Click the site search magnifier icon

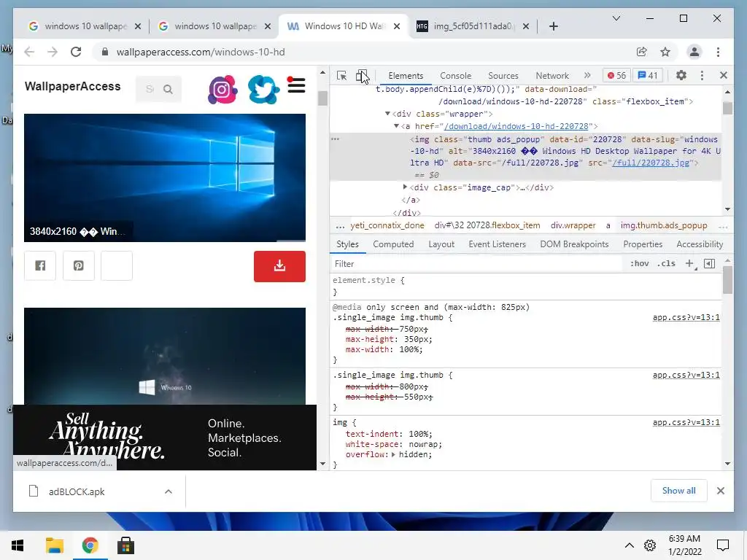(168, 89)
